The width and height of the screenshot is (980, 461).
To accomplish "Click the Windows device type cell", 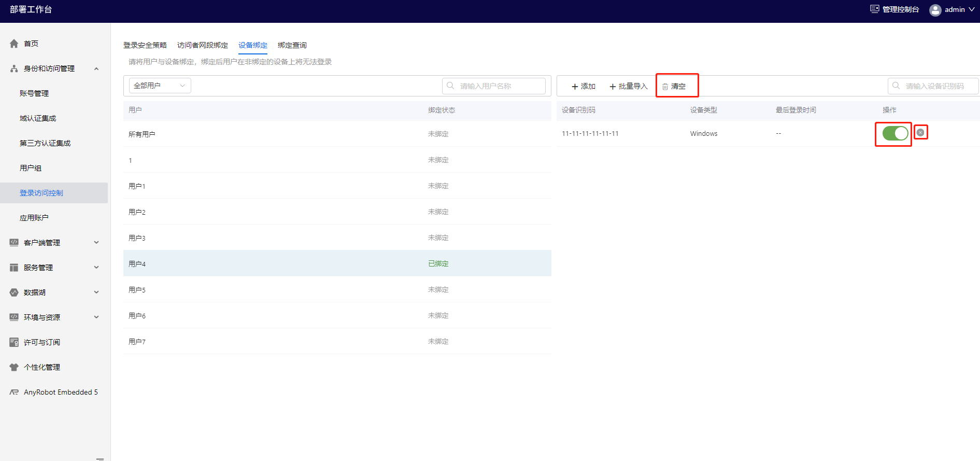I will coord(704,133).
